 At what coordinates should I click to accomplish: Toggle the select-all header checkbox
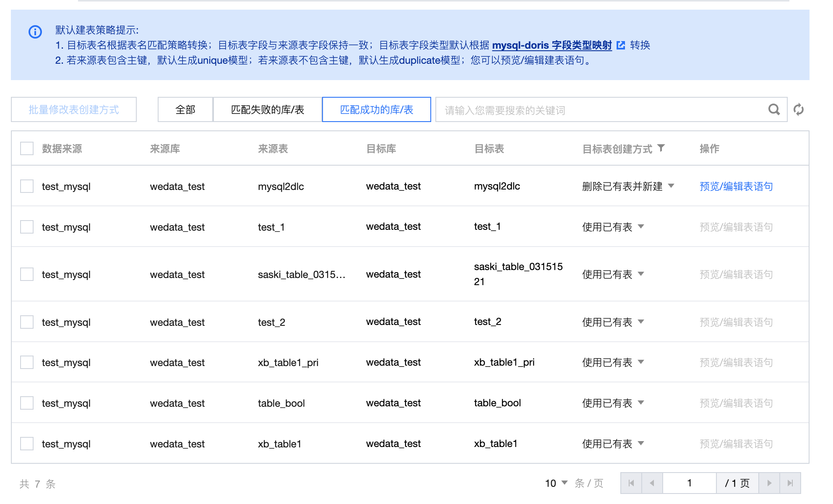click(x=27, y=148)
